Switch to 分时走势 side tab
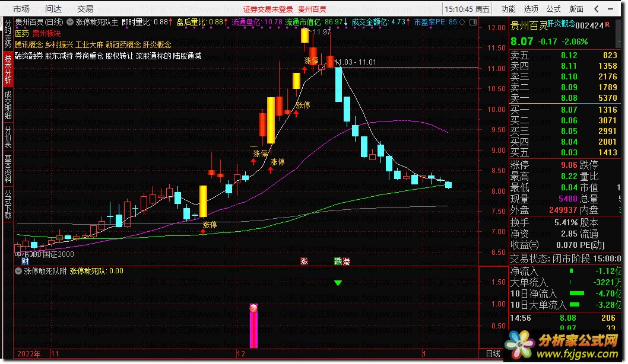 8,34
